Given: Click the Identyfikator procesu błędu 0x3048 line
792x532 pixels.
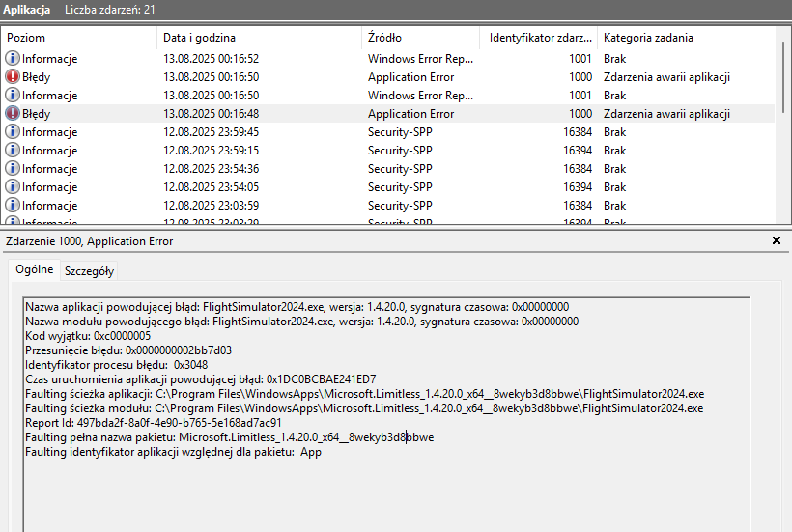Looking at the screenshot, I should tap(116, 364).
